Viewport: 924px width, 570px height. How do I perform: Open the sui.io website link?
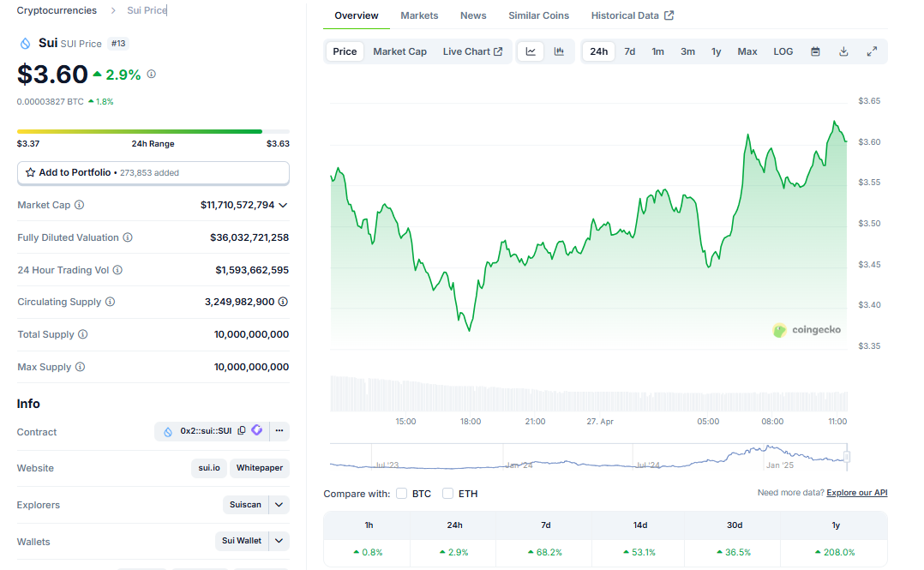(x=208, y=468)
